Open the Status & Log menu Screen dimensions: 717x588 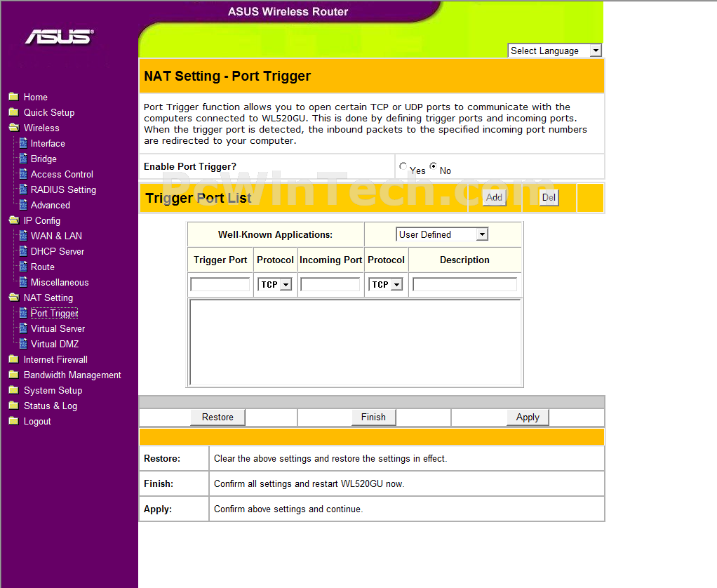50,406
